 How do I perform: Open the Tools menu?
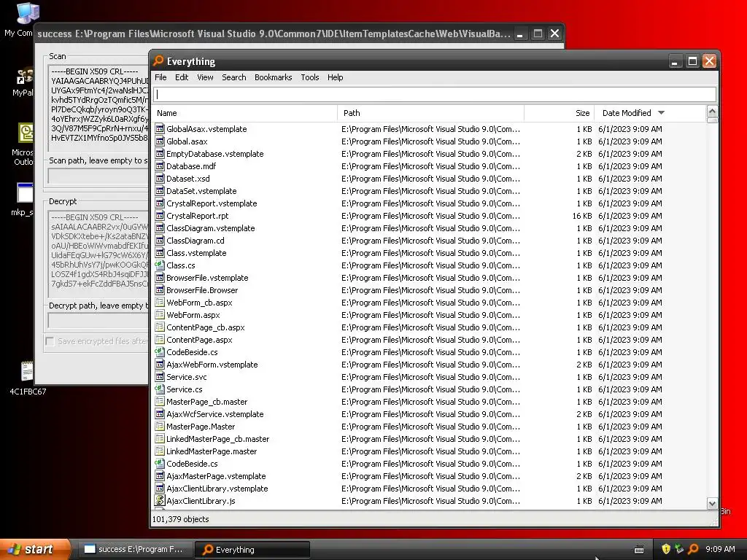(x=309, y=77)
